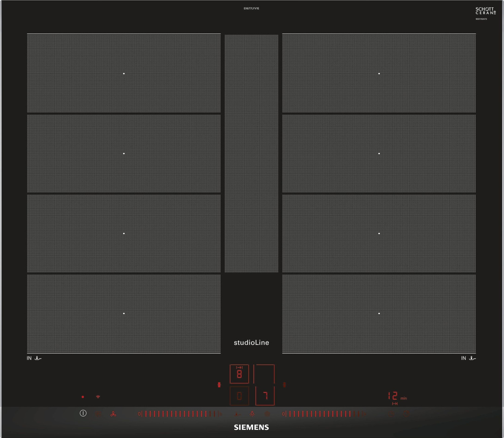Tap the frying sensor pan icon
Screen dimensions: 504x438
(x=237, y=414)
